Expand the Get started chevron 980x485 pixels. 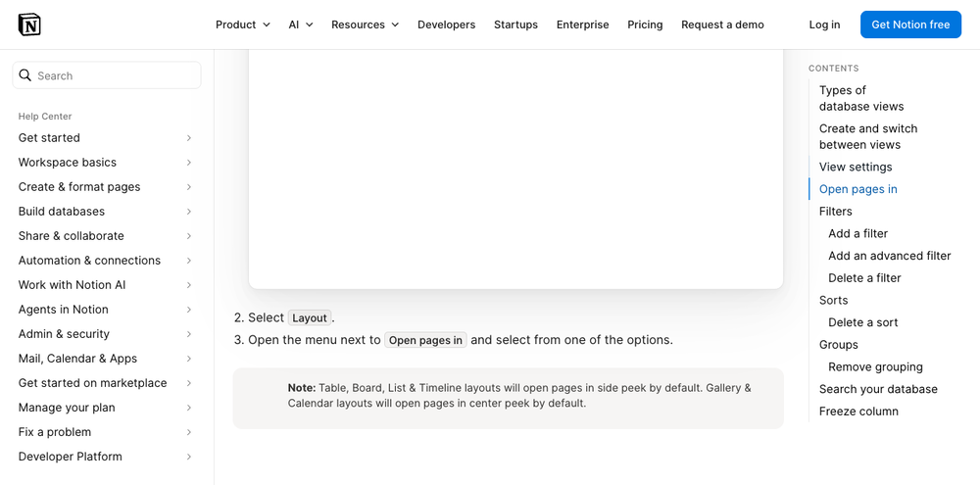[189, 137]
